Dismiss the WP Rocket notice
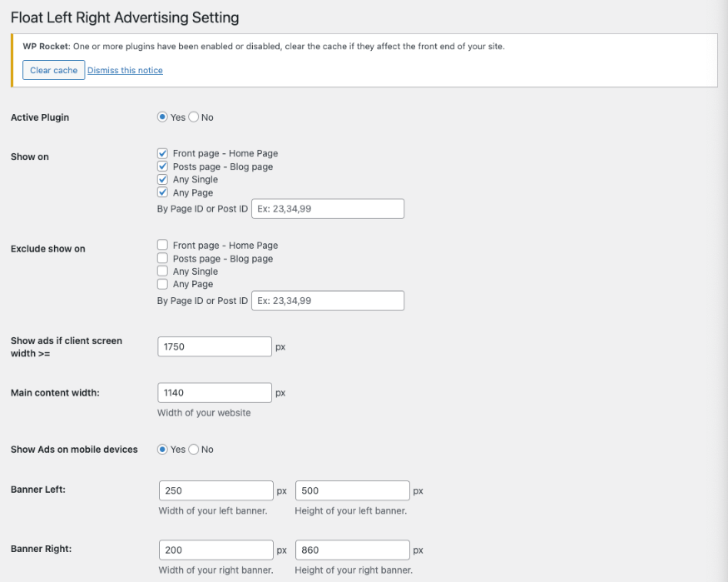Viewport: 728px width, 582px height. coord(125,71)
